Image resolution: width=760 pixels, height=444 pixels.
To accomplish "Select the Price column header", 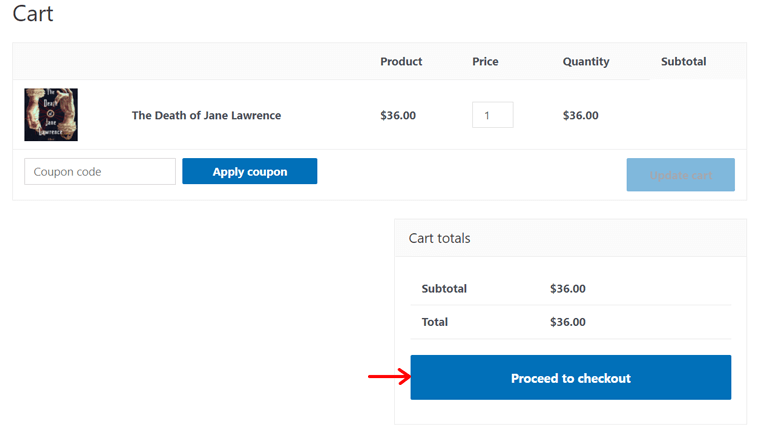I will click(485, 61).
